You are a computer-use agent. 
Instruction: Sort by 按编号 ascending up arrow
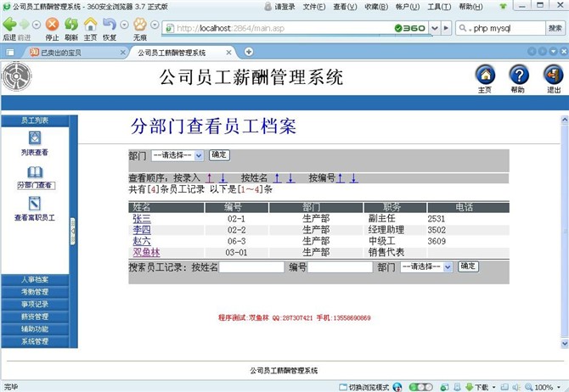pos(341,178)
